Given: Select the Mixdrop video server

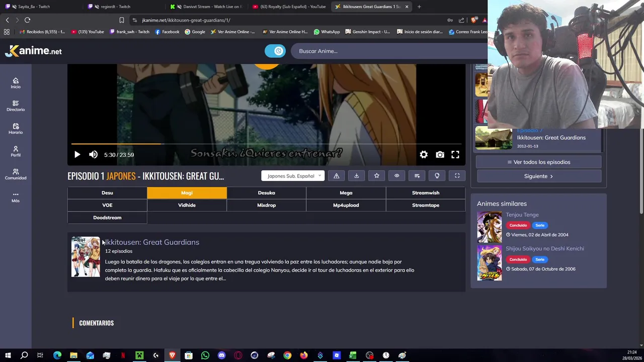Looking at the screenshot, I should [x=266, y=205].
